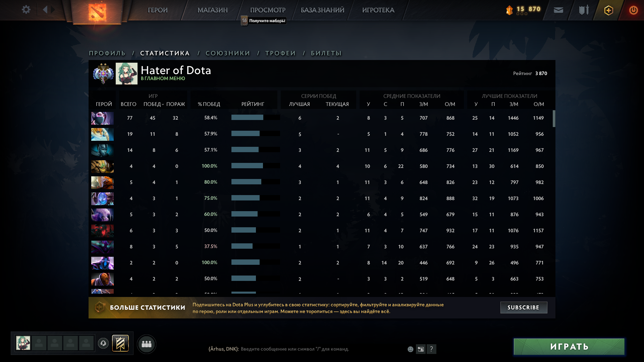This screenshot has height=362, width=644.
Task: Sort table by % ПОБЕД column
Action: pos(209,104)
